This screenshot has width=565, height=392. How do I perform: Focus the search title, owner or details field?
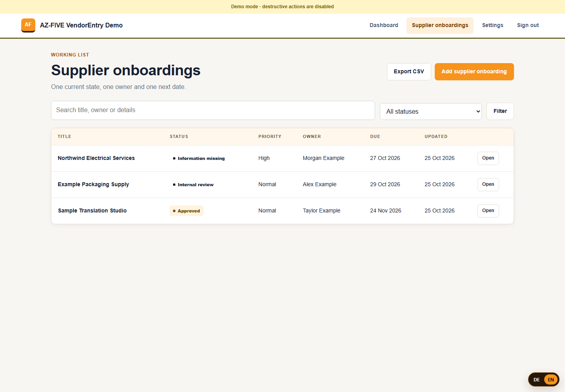(213, 110)
